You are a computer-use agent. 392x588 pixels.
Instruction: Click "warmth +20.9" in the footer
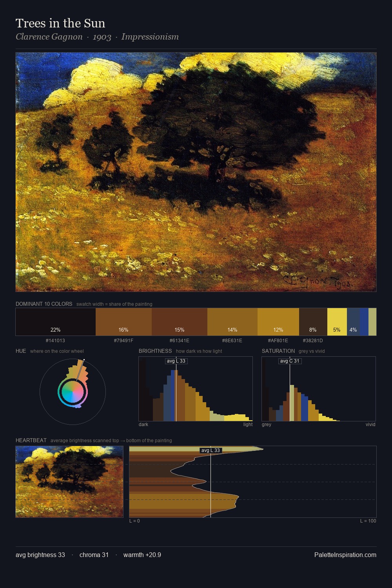point(142,555)
